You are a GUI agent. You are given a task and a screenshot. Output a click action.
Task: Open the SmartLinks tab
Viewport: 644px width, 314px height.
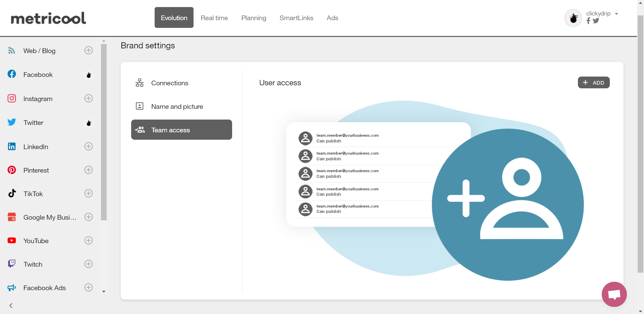297,18
